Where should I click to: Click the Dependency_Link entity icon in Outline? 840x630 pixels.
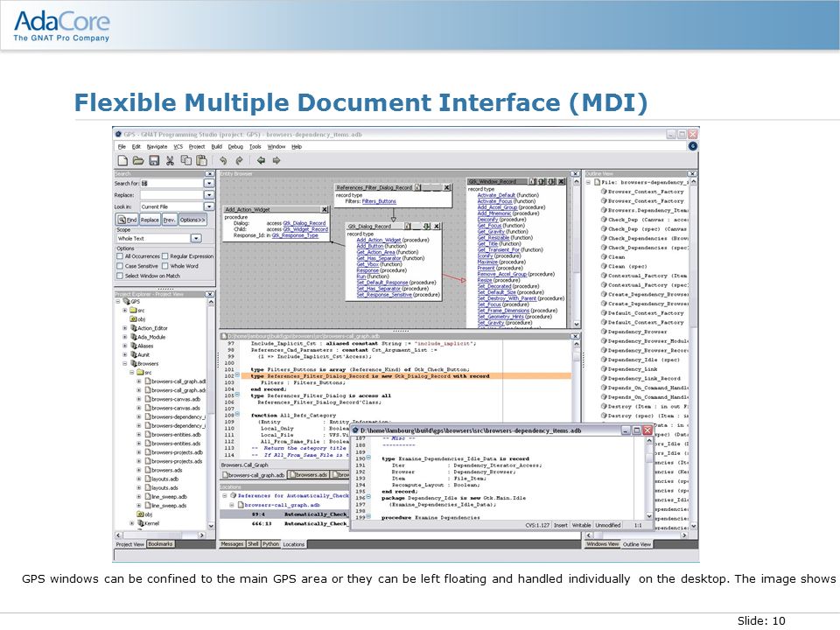click(x=604, y=368)
